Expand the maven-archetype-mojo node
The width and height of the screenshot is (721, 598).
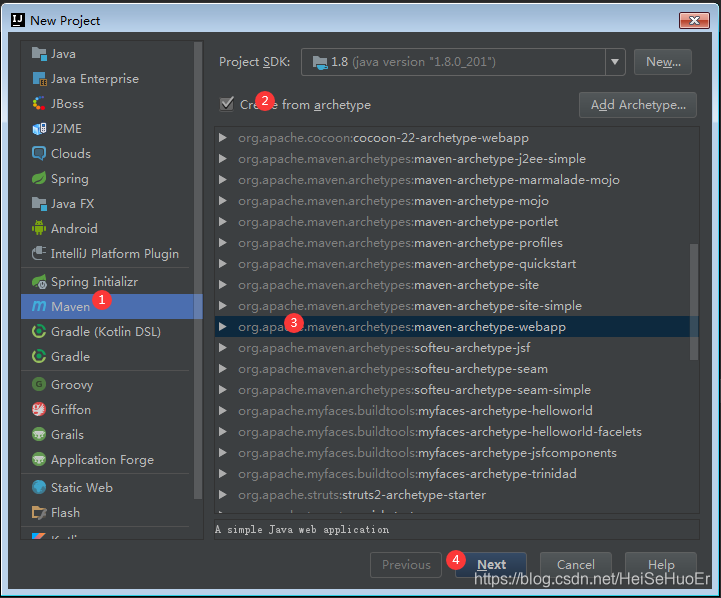tap(223, 200)
